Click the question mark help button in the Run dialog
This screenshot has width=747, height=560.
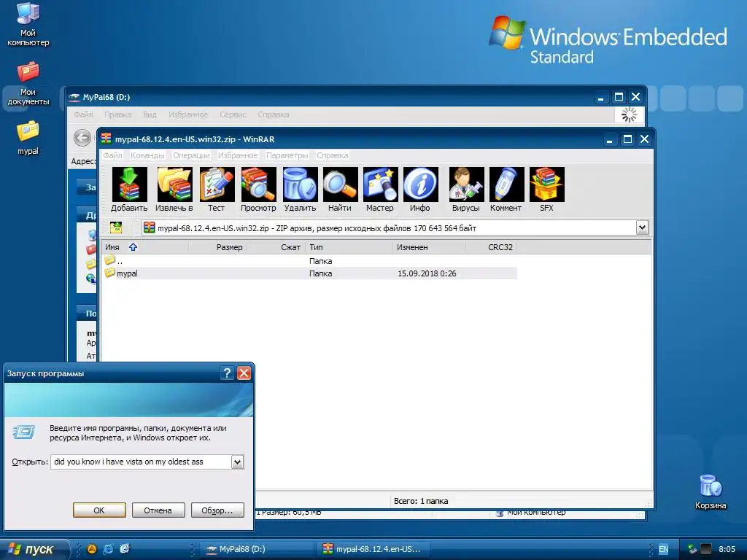[x=228, y=373]
